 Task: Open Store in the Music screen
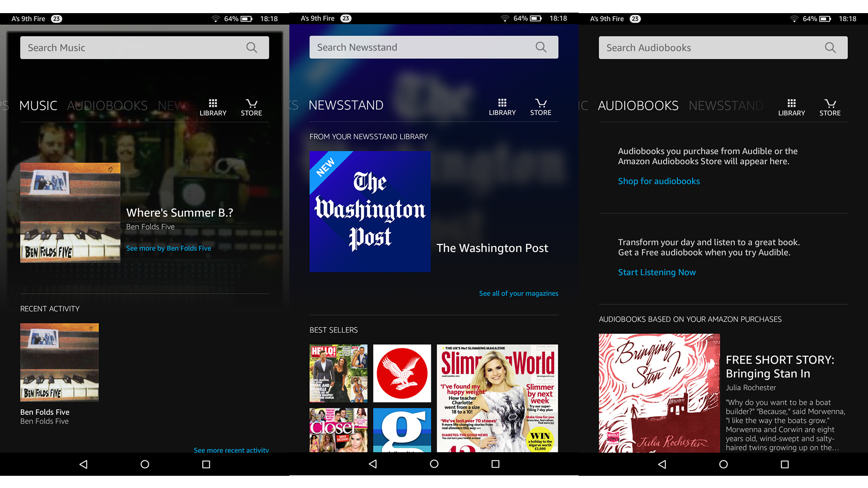tap(251, 108)
